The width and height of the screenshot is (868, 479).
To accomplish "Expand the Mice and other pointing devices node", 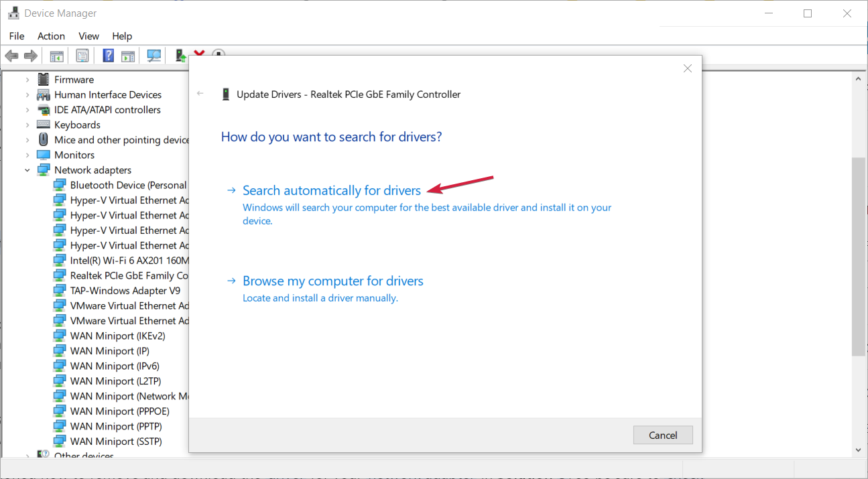I will click(x=27, y=140).
